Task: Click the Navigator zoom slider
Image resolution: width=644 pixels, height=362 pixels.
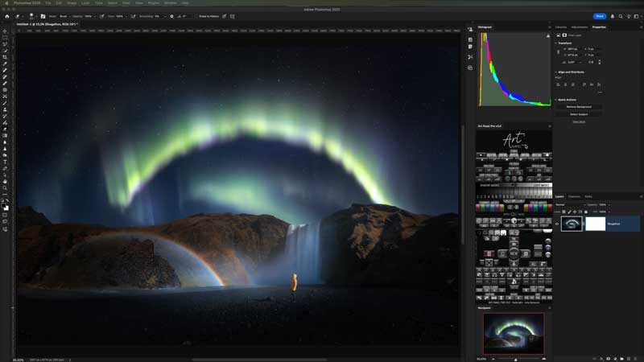Action: pos(515,359)
